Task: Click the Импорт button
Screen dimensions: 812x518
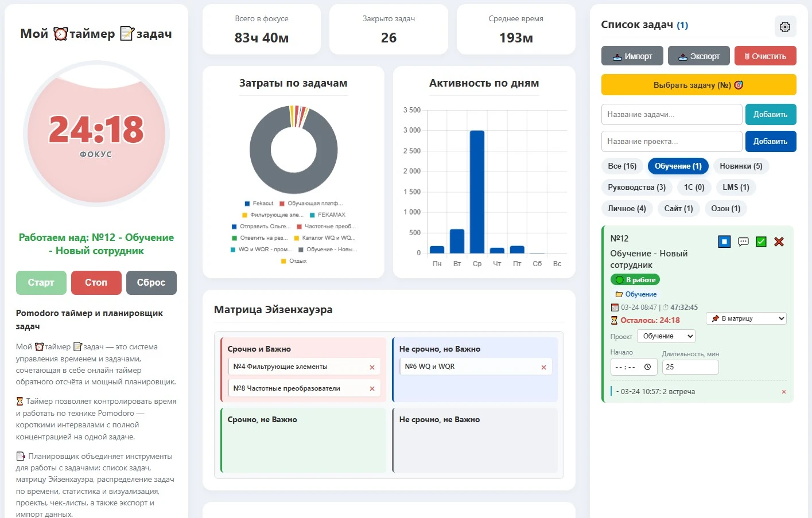Action: pyautogui.click(x=632, y=56)
